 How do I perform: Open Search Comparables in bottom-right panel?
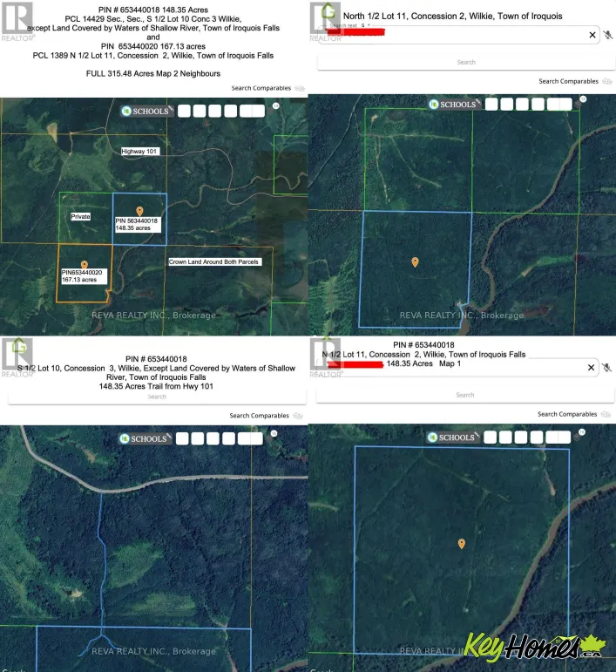567,414
